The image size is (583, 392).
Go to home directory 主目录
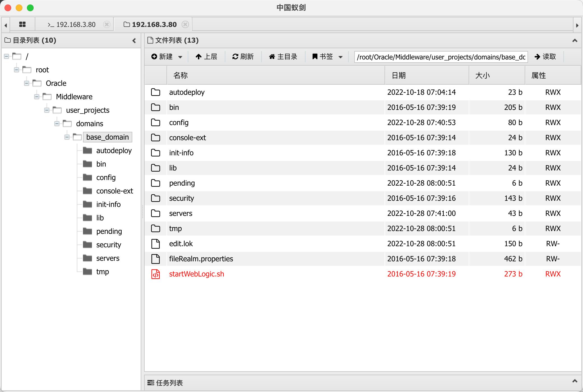pos(283,57)
